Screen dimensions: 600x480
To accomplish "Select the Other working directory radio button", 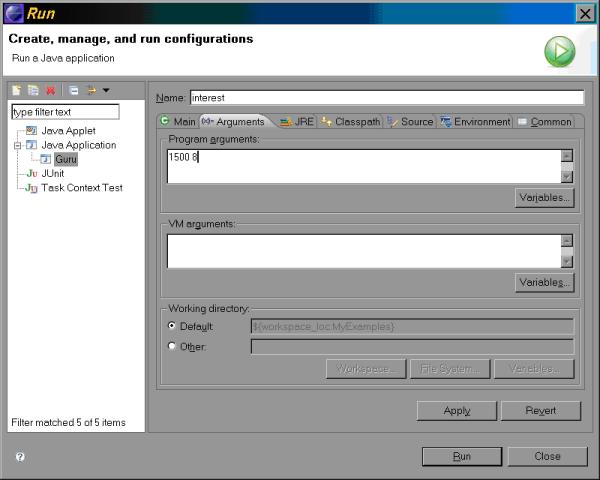I will [x=172, y=346].
